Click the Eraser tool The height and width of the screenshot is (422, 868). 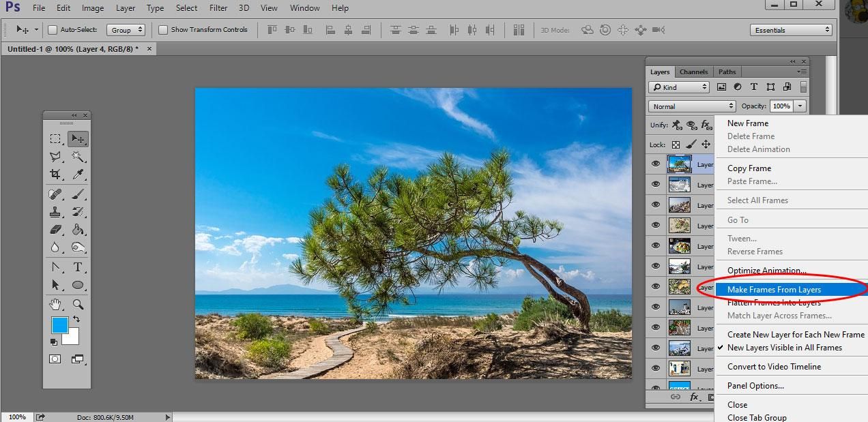(55, 230)
